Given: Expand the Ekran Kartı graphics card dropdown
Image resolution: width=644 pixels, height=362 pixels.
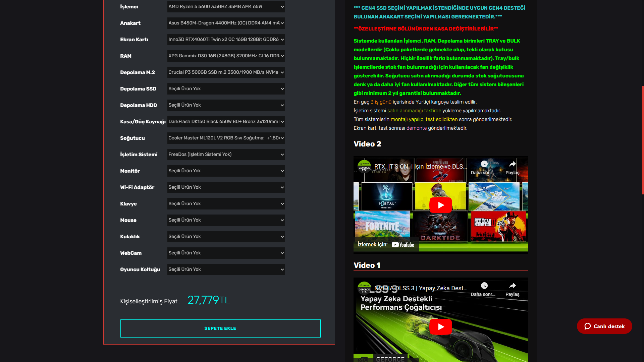Looking at the screenshot, I should point(226,39).
